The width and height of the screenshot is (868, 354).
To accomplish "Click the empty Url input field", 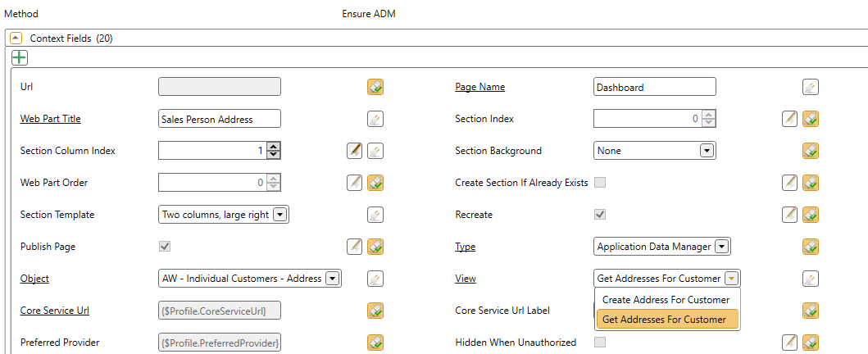I will (x=219, y=87).
